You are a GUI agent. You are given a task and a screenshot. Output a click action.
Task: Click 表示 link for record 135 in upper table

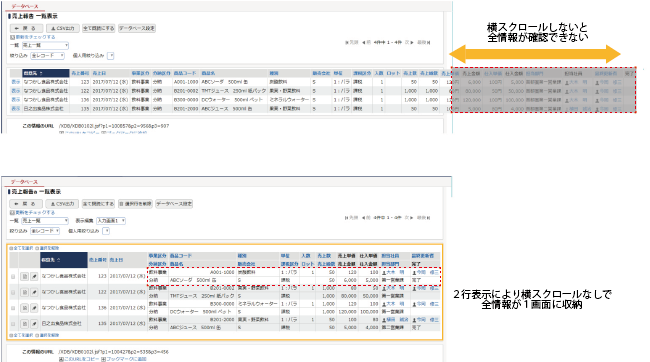16,109
